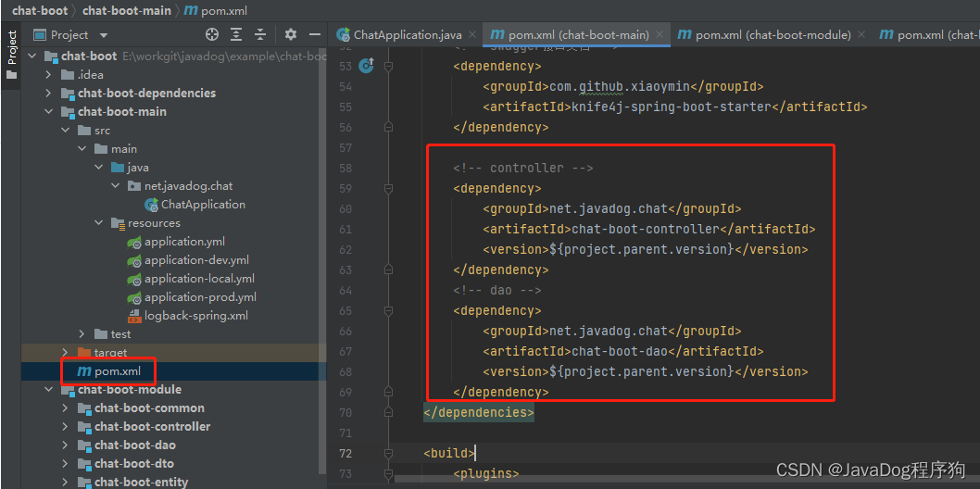The height and width of the screenshot is (489, 980).
Task: Expand the chat-boot-dependencies folder
Action: pyautogui.click(x=48, y=94)
